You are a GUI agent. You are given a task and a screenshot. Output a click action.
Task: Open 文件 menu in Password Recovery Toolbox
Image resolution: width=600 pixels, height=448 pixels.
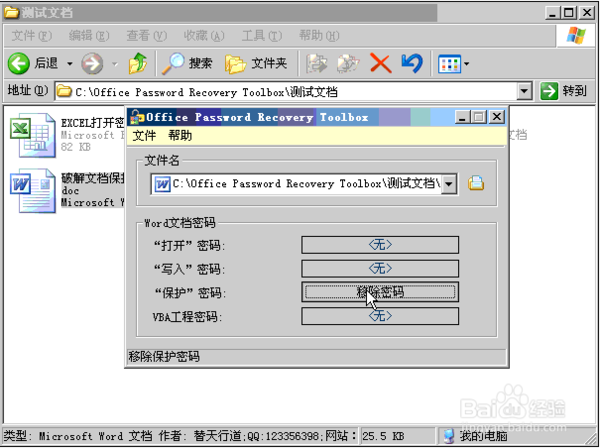pos(144,135)
